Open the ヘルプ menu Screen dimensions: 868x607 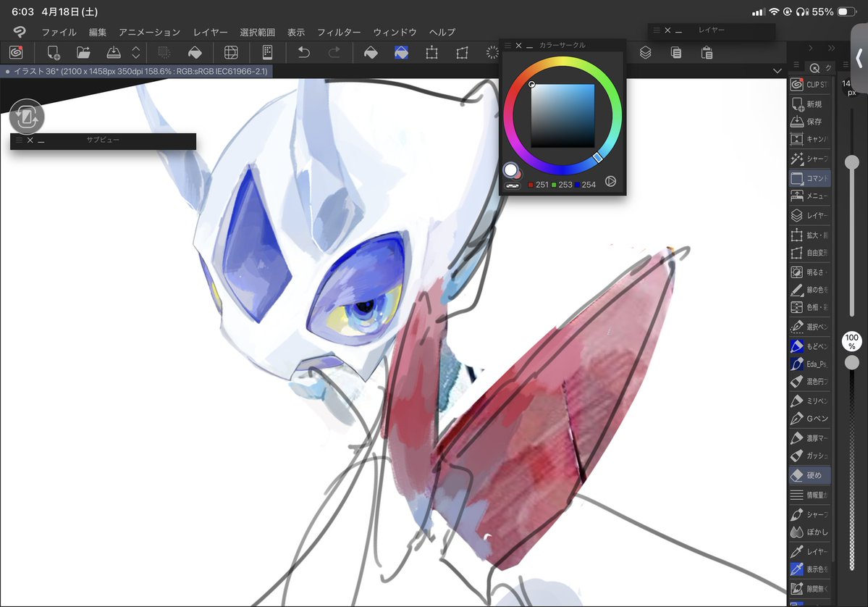(442, 32)
